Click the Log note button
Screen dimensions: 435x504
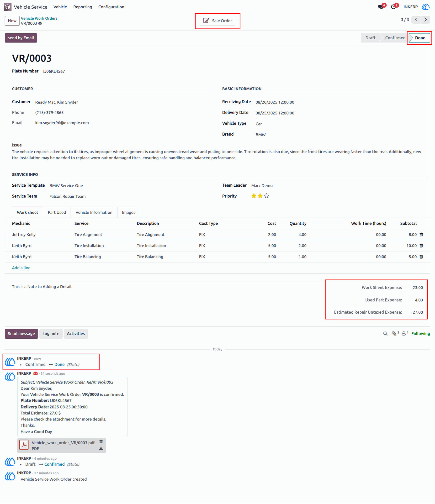(51, 334)
